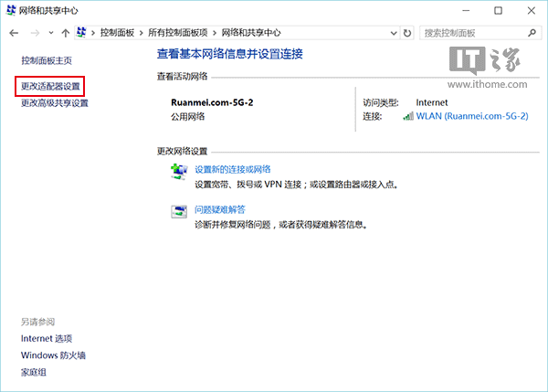Open the Internet 选项 link
This screenshot has width=548, height=392.
[47, 338]
